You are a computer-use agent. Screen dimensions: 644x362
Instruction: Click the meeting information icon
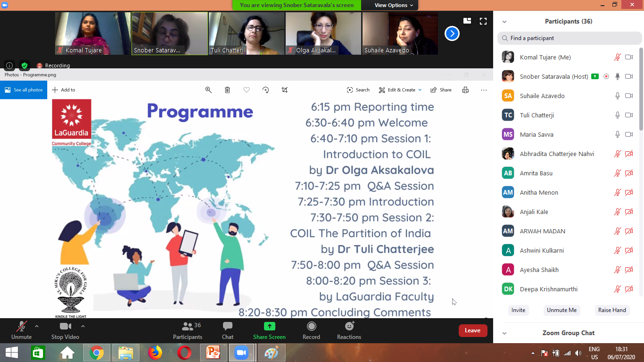pos(9,66)
